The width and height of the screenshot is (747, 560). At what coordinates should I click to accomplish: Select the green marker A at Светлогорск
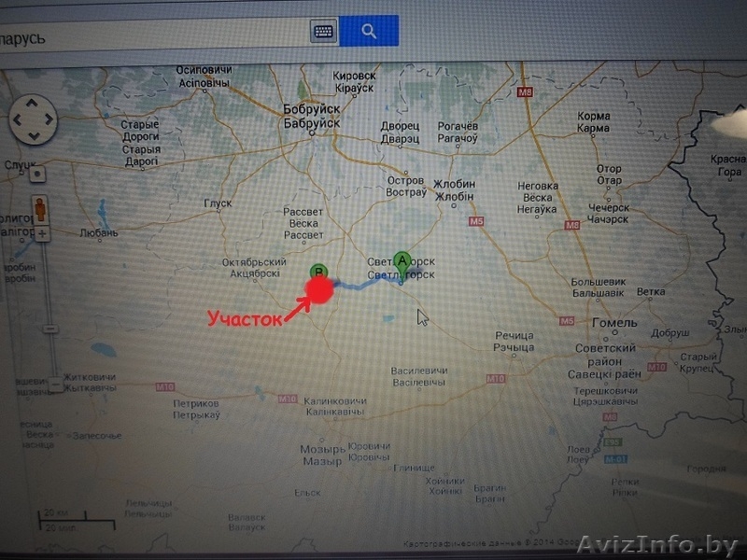click(x=402, y=260)
